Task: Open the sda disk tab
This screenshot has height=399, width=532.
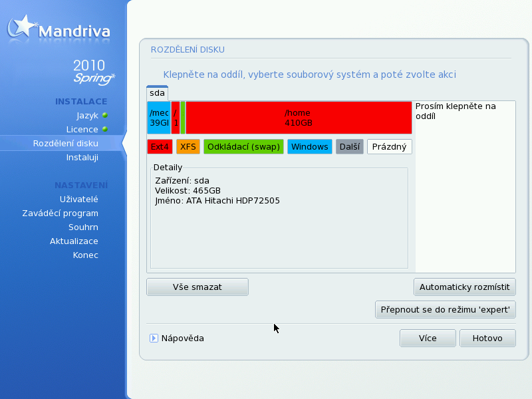Action: pos(157,93)
